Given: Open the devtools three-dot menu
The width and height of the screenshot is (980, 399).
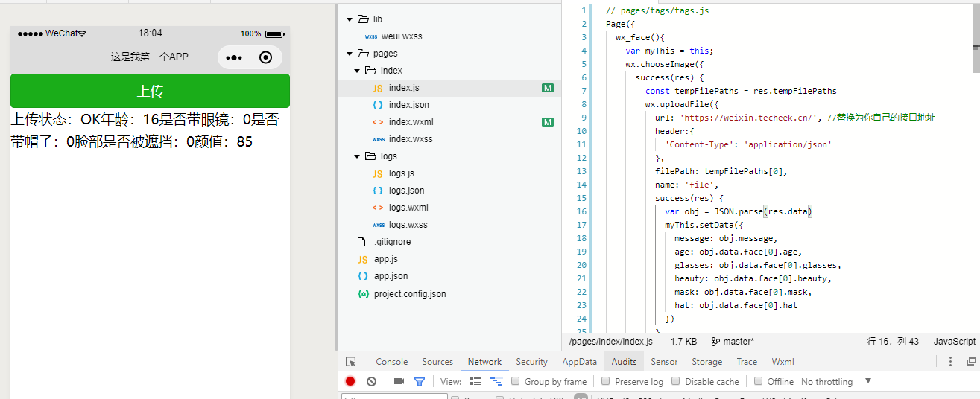Looking at the screenshot, I should pyautogui.click(x=950, y=362).
